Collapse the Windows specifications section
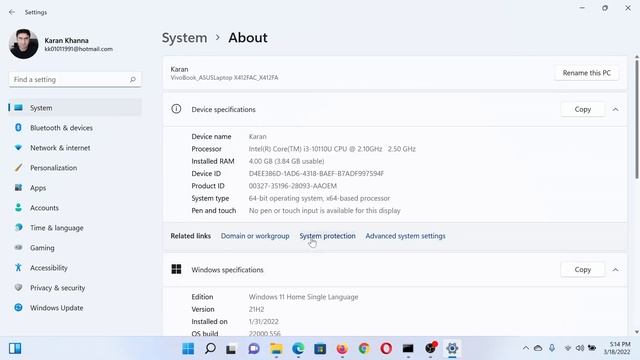This screenshot has height=360, width=640. tap(616, 270)
